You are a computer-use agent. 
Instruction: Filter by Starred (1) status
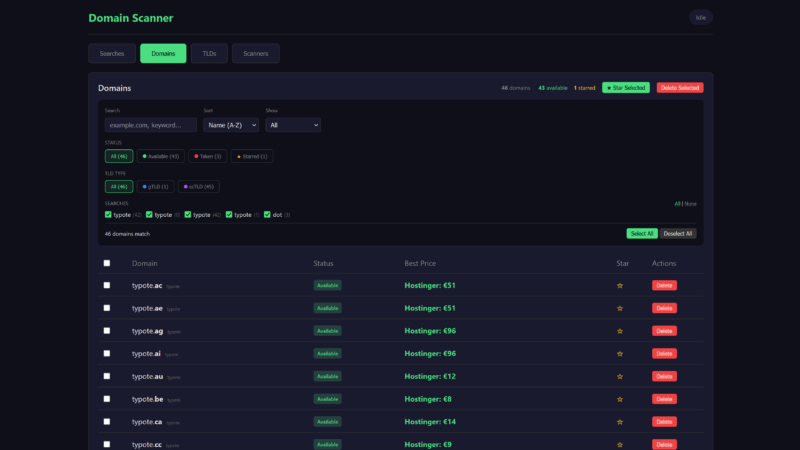pos(252,156)
